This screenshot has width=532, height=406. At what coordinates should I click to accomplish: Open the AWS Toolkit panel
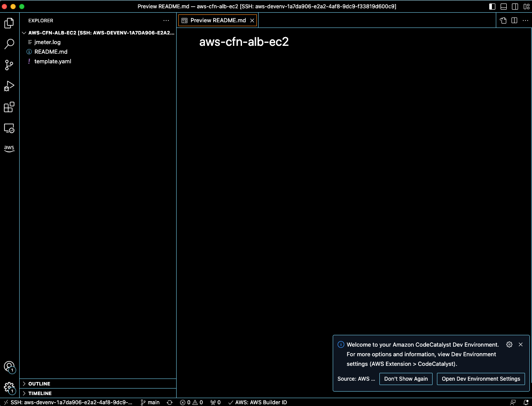[x=9, y=149]
